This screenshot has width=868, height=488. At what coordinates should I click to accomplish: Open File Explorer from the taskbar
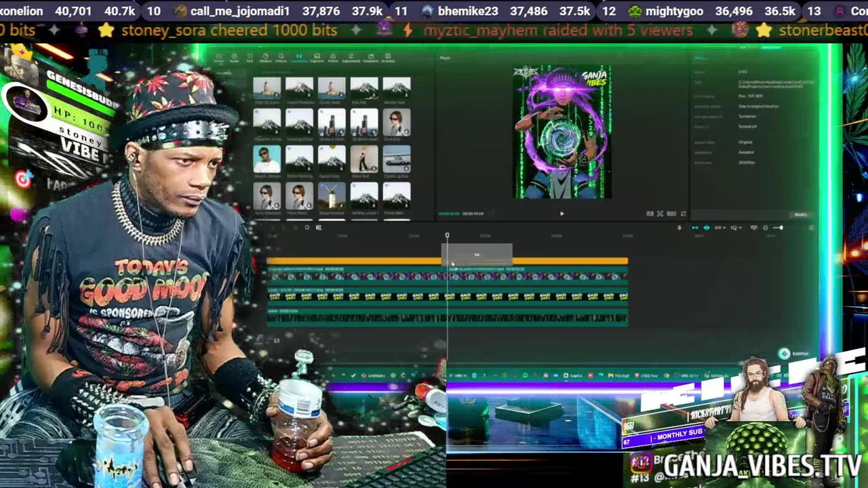(x=618, y=375)
